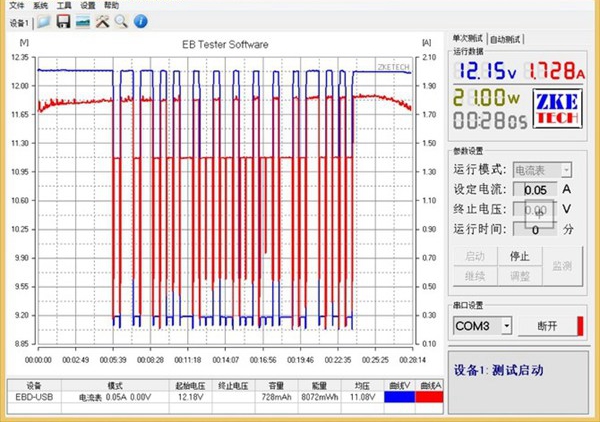This screenshot has height=422, width=600.
Task: Click the floppy disk save icon
Action: coord(62,21)
